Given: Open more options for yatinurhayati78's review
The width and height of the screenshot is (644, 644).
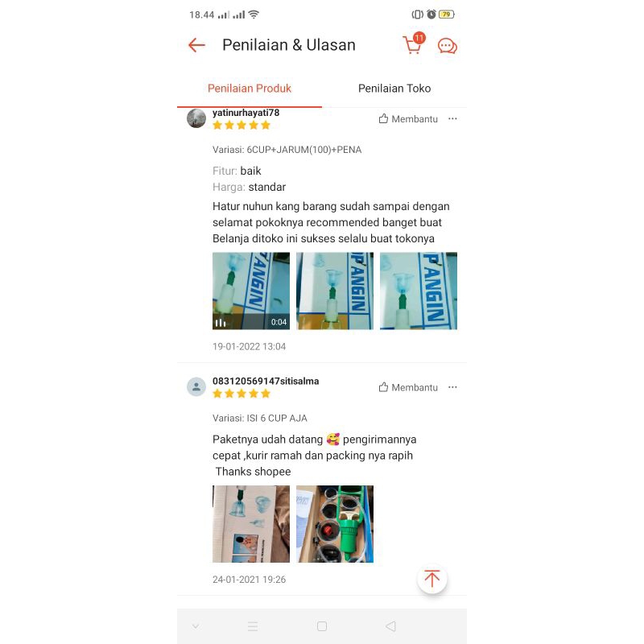Looking at the screenshot, I should pyautogui.click(x=452, y=118).
